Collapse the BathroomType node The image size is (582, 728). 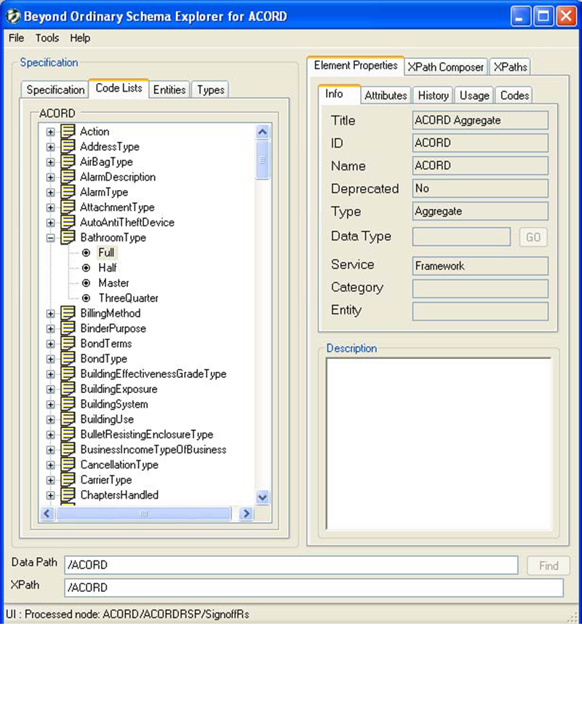click(x=51, y=238)
